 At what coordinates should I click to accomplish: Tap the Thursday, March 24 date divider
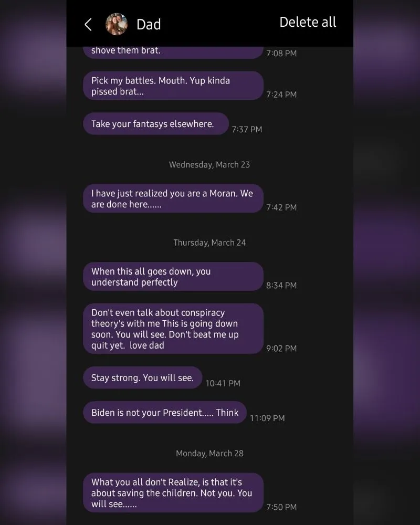pyautogui.click(x=209, y=243)
